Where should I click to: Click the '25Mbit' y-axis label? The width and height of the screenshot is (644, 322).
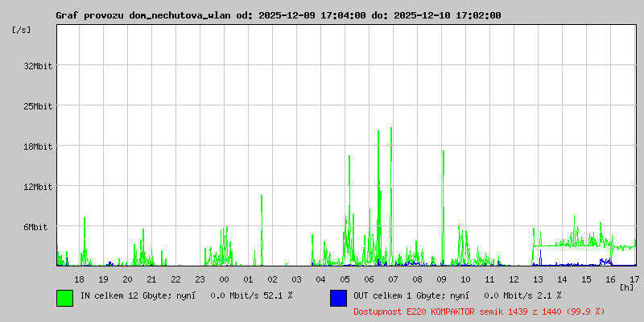click(x=38, y=106)
